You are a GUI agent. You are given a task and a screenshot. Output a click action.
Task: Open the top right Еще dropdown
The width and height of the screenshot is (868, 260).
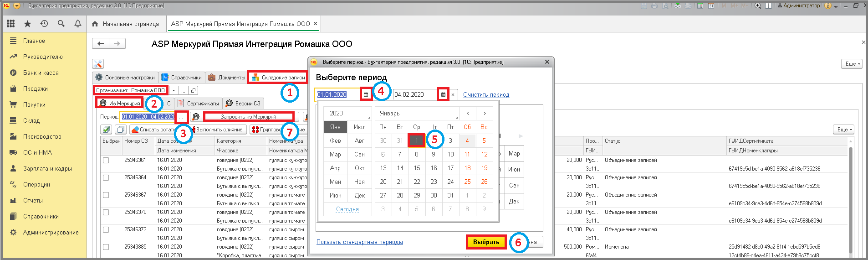[852, 64]
